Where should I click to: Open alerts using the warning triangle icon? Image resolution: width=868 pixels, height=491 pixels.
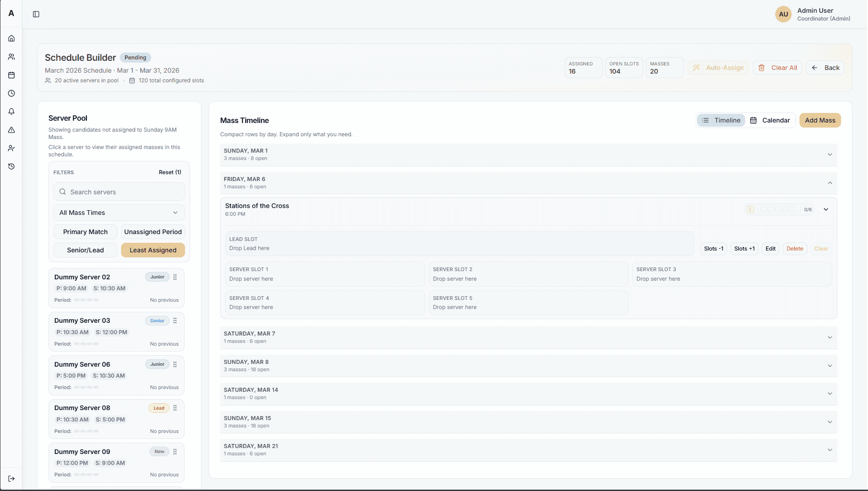coord(11,130)
